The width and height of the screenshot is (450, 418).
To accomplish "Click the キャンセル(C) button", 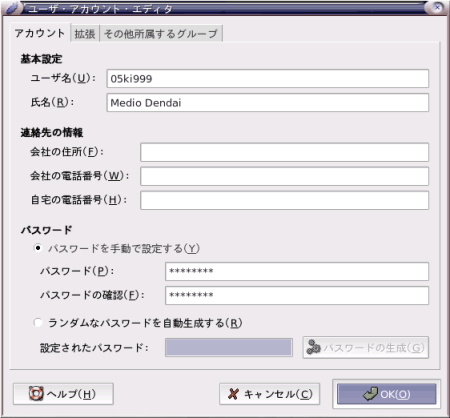I will click(269, 394).
